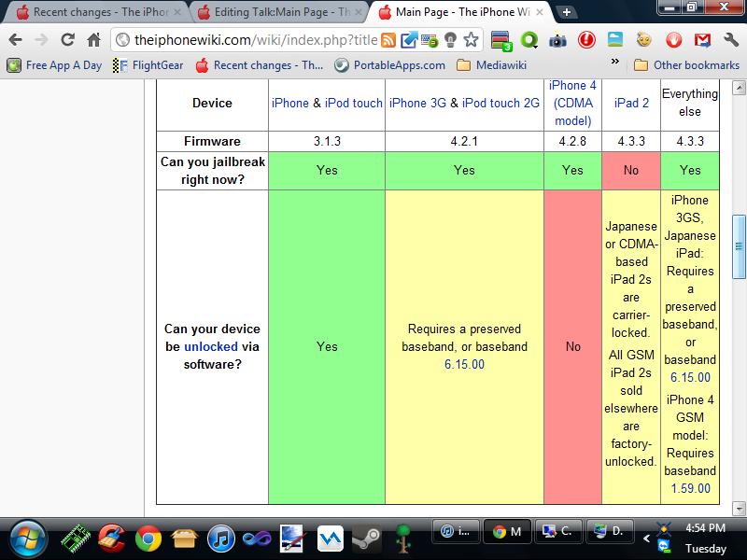Reload the page with the refresh icon

[67, 40]
